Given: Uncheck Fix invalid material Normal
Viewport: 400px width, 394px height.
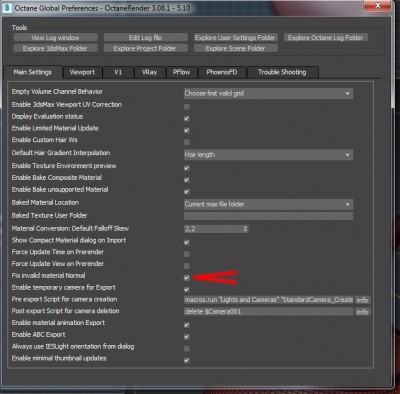Looking at the screenshot, I should (187, 278).
